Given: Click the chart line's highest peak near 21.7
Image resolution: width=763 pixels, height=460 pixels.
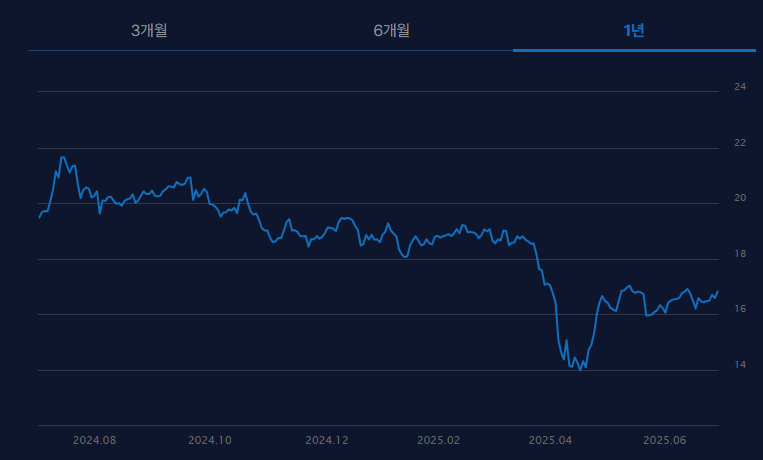Looking at the screenshot, I should [63, 157].
